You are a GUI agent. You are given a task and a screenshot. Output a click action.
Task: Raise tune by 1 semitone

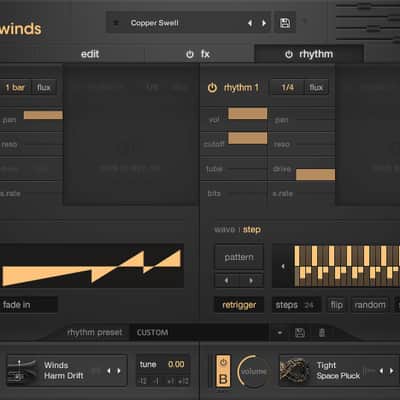[170, 381]
